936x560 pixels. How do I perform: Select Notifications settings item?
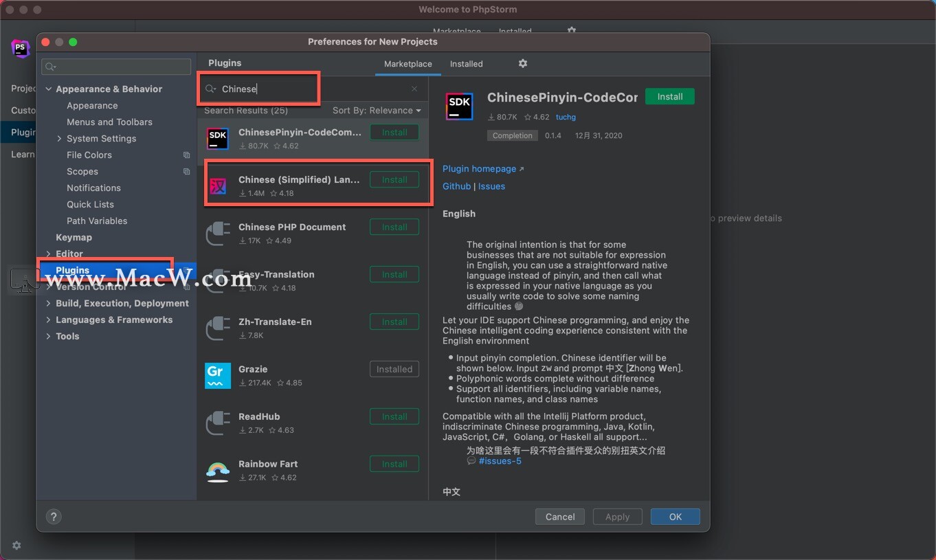(93, 188)
